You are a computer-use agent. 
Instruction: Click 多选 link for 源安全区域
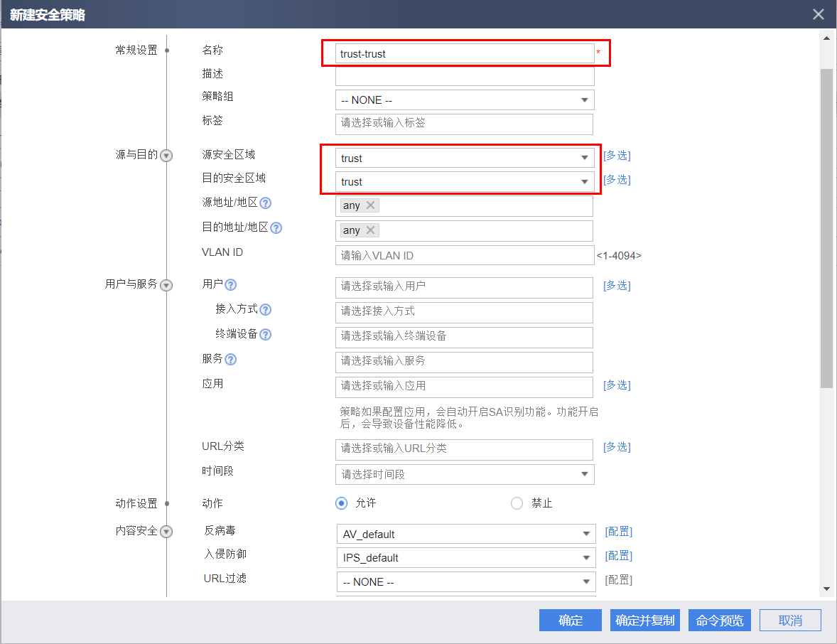[x=617, y=156]
